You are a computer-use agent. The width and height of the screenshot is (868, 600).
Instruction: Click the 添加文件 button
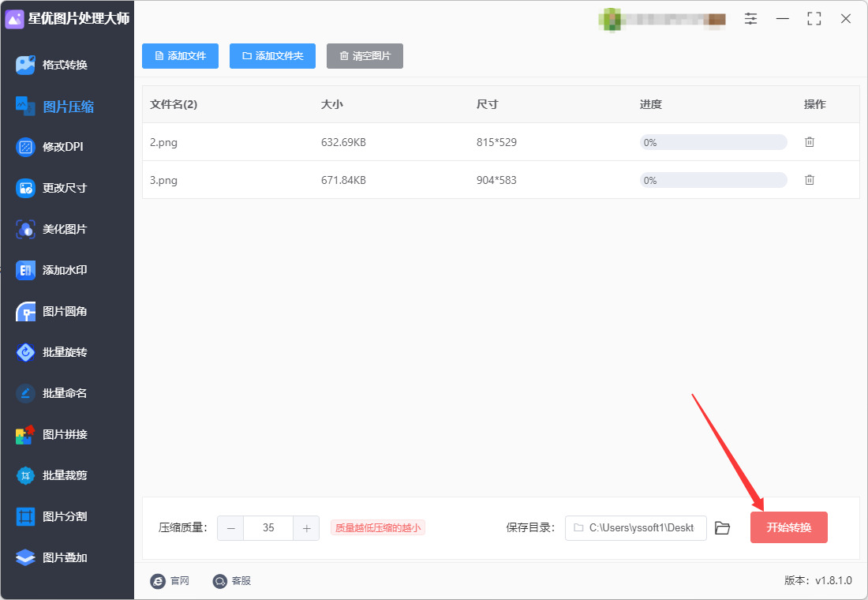coord(181,56)
